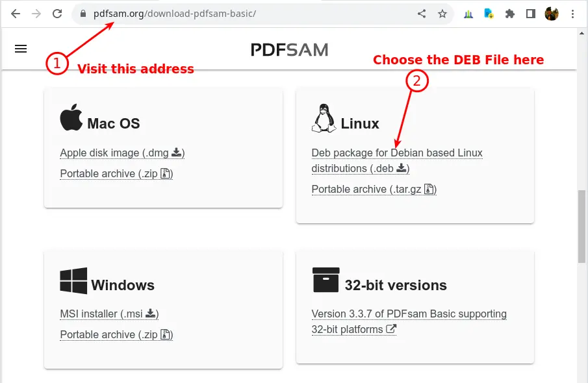Click the vertical page scrollbar thumb
588x383 pixels.
[582, 227]
